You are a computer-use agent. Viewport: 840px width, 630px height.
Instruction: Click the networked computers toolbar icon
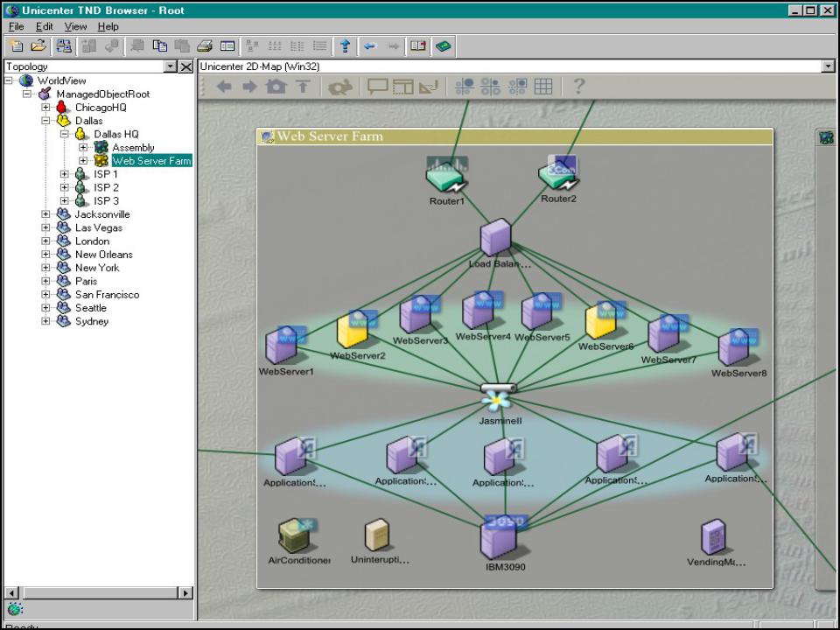coord(64,46)
